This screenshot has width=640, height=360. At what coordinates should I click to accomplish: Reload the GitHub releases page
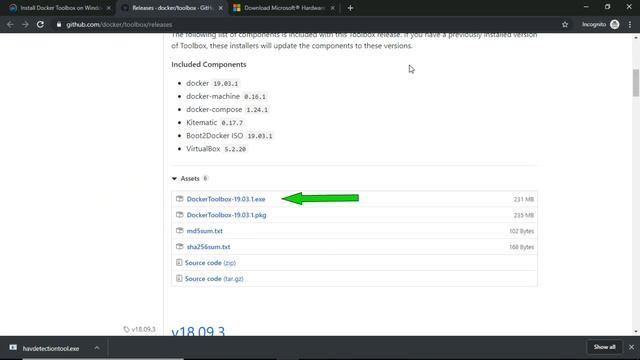pyautogui.click(x=40, y=24)
